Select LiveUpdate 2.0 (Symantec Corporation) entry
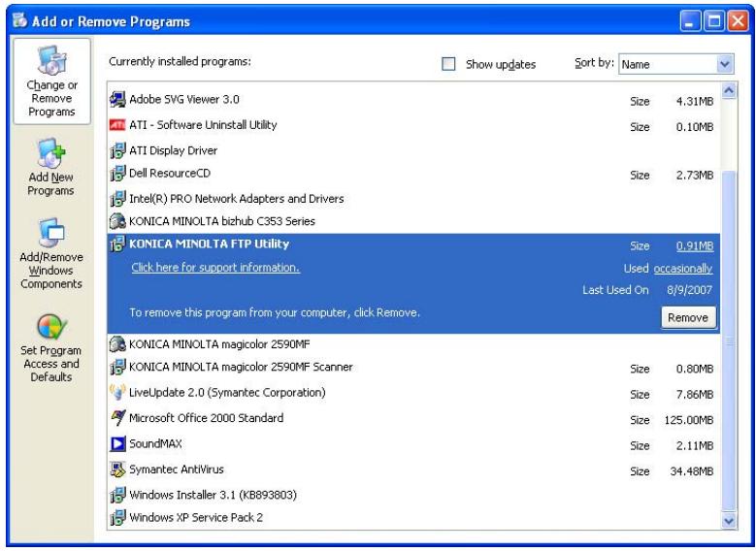756x551 pixels. (x=413, y=393)
